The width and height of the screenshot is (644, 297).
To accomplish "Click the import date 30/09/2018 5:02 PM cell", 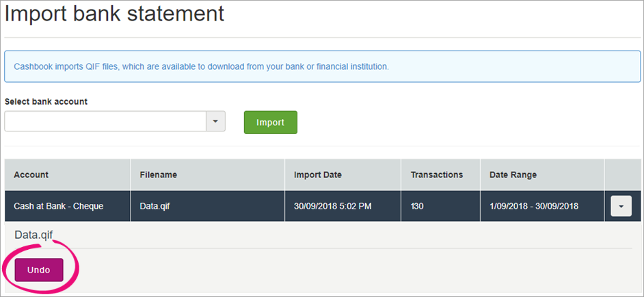I will 332,206.
